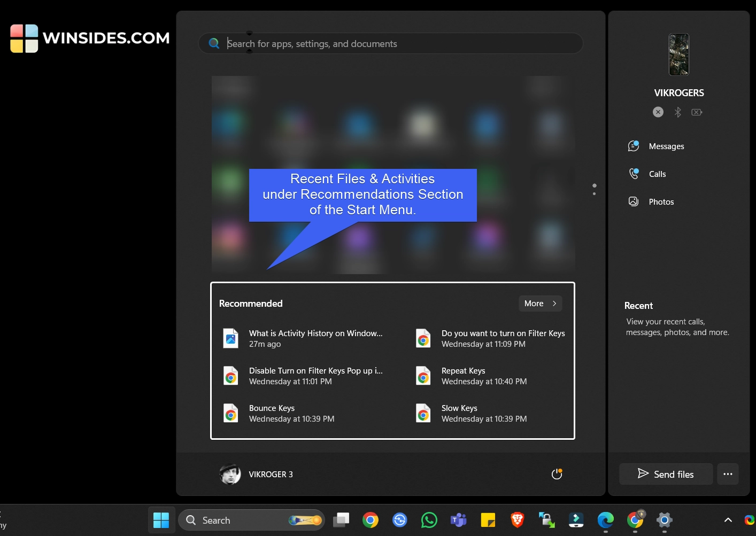Click the page indicator dots beside pinned apps
The image size is (756, 536).
pos(594,189)
